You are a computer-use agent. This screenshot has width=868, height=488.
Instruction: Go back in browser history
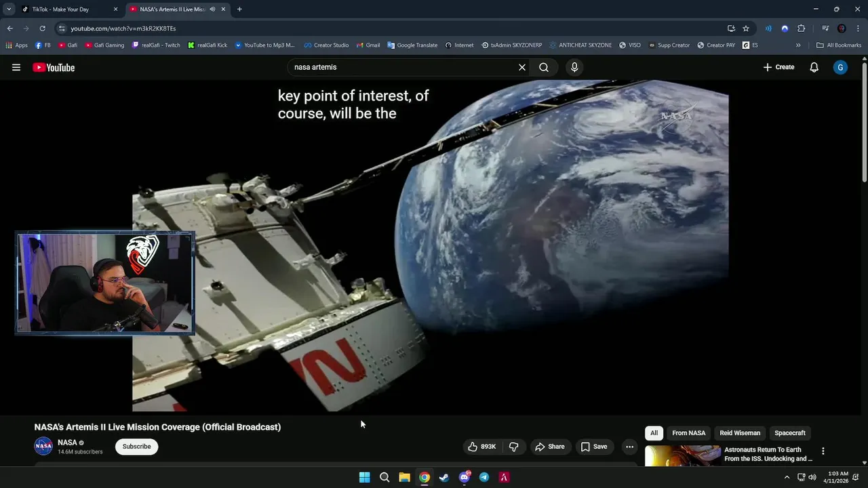click(x=9, y=28)
